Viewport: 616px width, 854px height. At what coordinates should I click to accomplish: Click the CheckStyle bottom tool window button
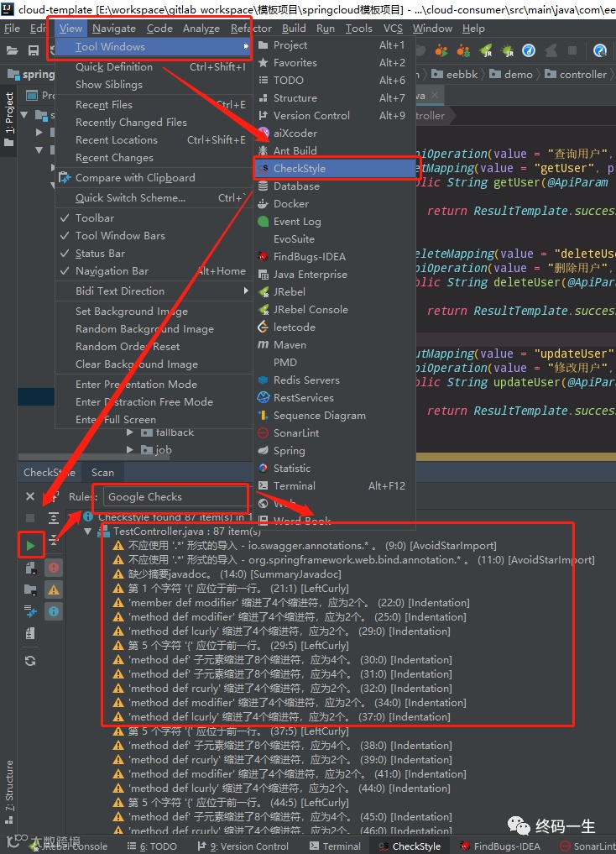(410, 846)
